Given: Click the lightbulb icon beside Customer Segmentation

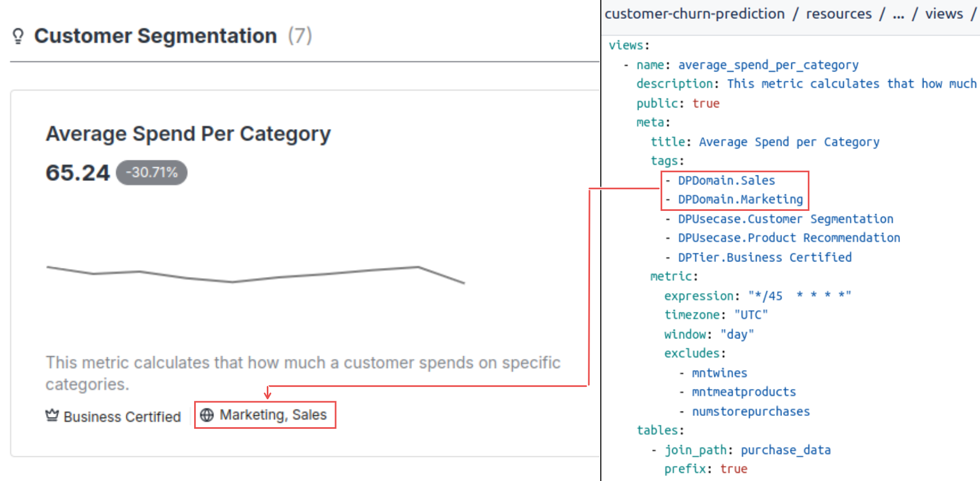Looking at the screenshot, I should [18, 36].
